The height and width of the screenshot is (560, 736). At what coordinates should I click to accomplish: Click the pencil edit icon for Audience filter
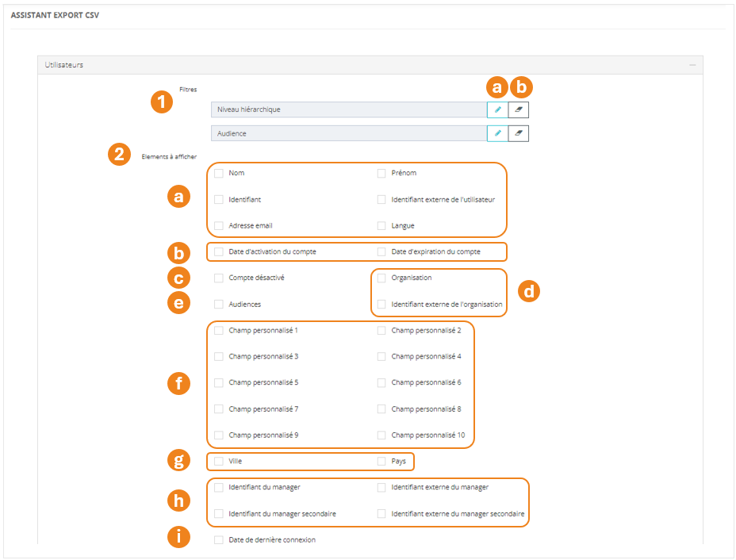[x=497, y=133]
